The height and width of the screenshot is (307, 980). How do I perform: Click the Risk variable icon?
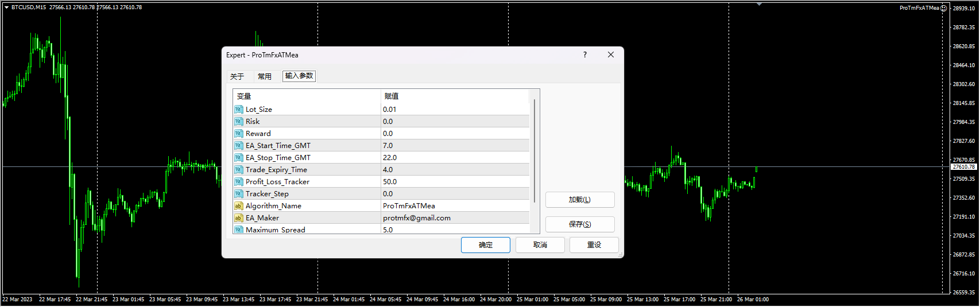pos(238,122)
